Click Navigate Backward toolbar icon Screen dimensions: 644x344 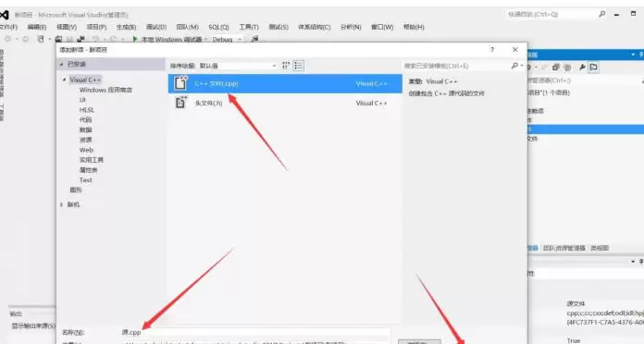[x=7, y=40]
